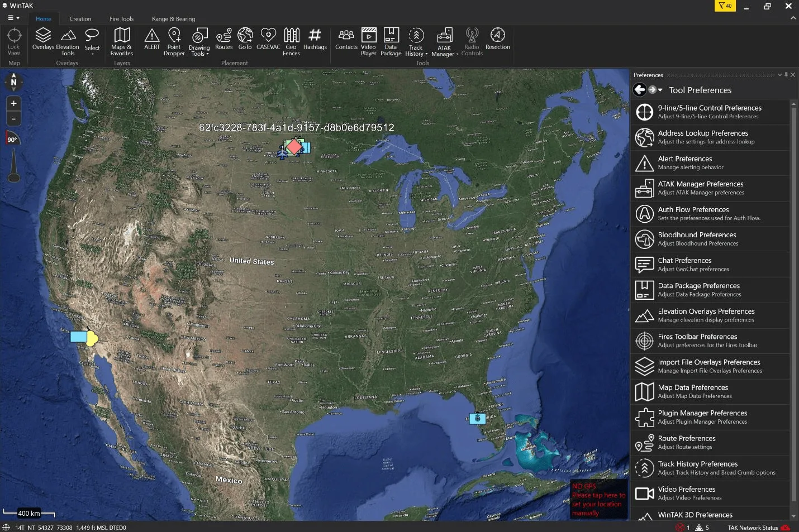The height and width of the screenshot is (532, 799).
Task: Open the Routes tool
Action: 223,40
